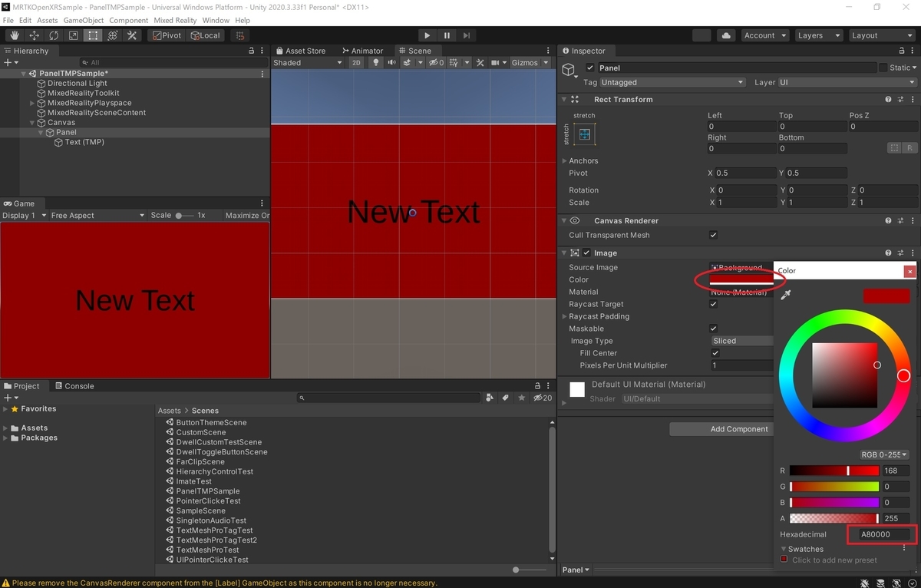Expand the Anchors section
This screenshot has height=588, width=921.
566,161
